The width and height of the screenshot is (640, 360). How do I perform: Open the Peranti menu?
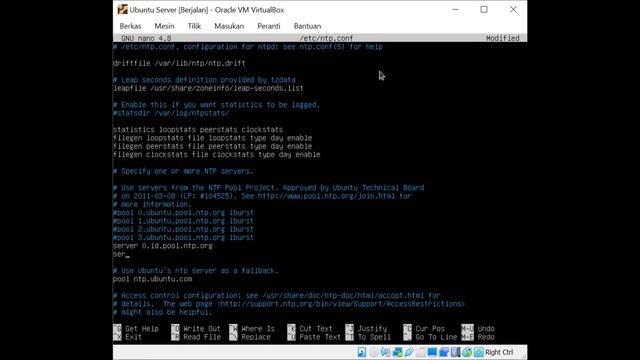click(269, 26)
